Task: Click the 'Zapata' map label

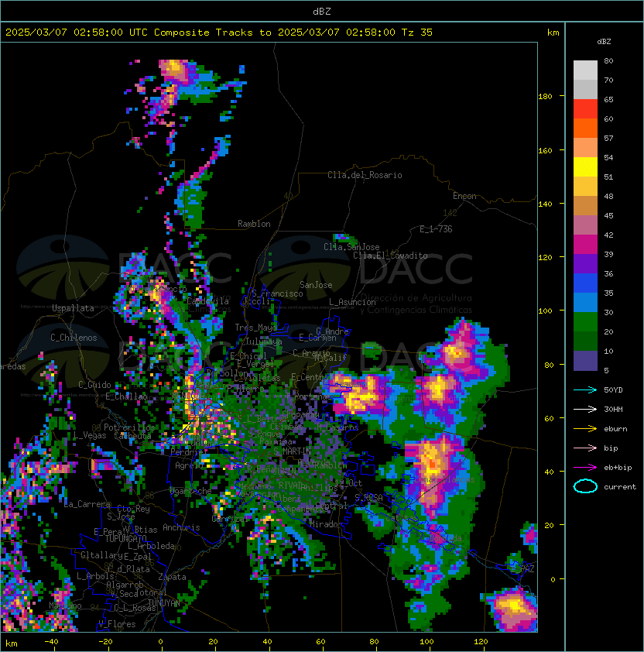Action: coord(172,577)
